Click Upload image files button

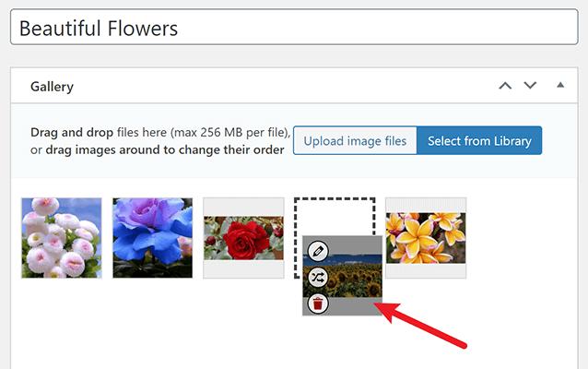[x=355, y=140]
